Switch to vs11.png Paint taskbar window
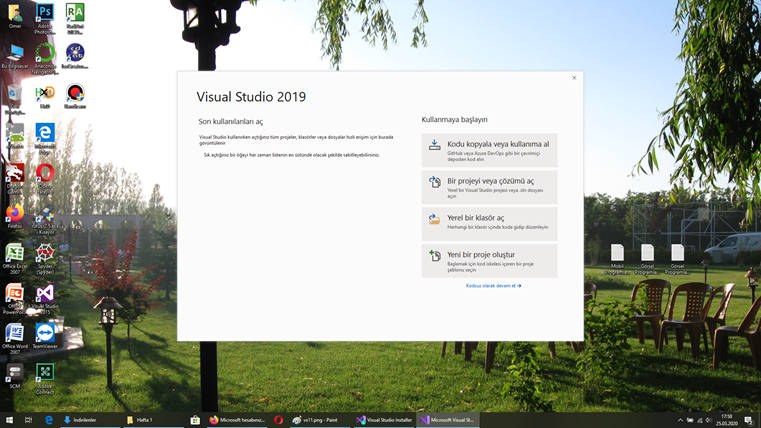The width and height of the screenshot is (761, 428). 316,420
